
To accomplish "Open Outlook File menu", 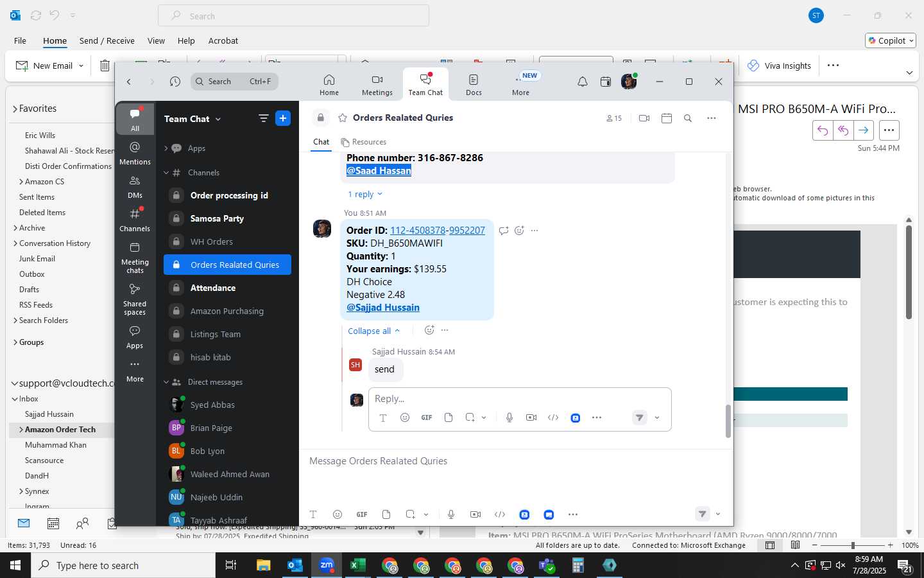I will point(20,40).
